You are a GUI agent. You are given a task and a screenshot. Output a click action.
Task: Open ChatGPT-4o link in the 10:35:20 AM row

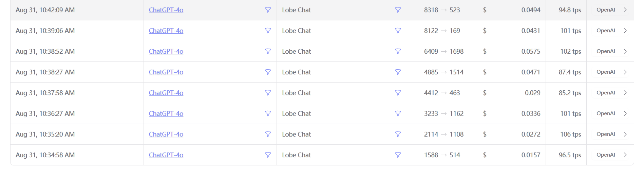166,134
